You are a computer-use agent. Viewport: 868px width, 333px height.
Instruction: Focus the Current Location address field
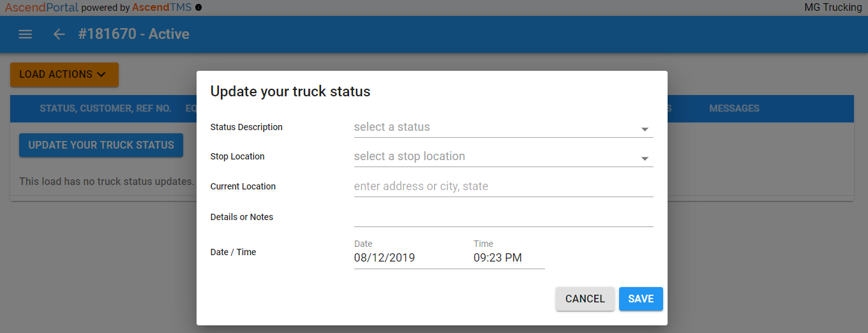click(504, 187)
